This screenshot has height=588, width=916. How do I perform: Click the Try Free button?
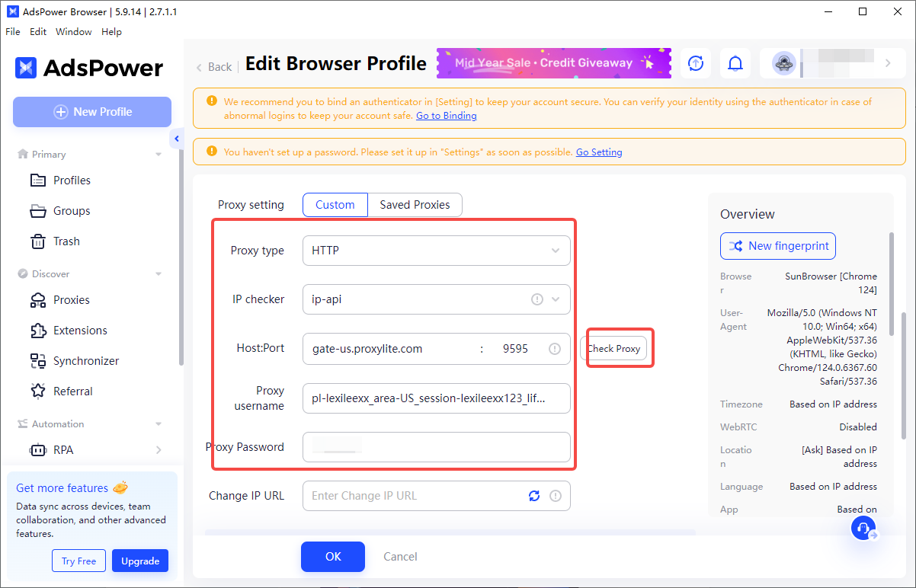click(79, 561)
